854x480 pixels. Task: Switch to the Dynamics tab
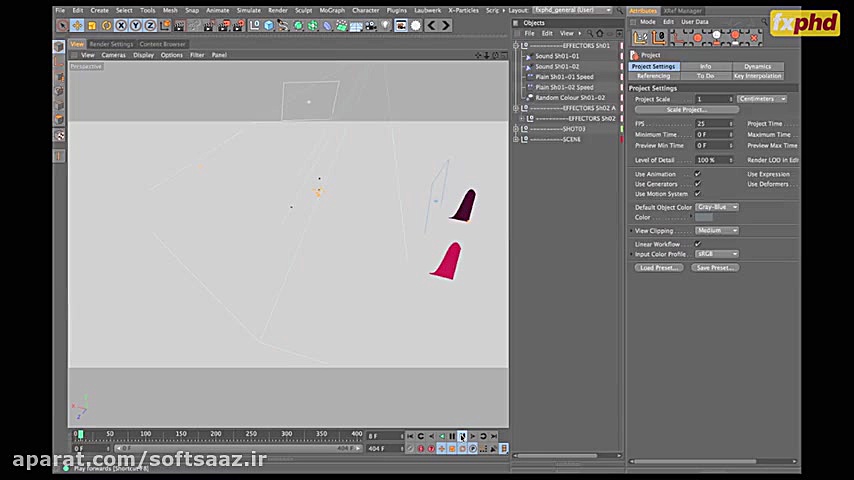coord(757,67)
